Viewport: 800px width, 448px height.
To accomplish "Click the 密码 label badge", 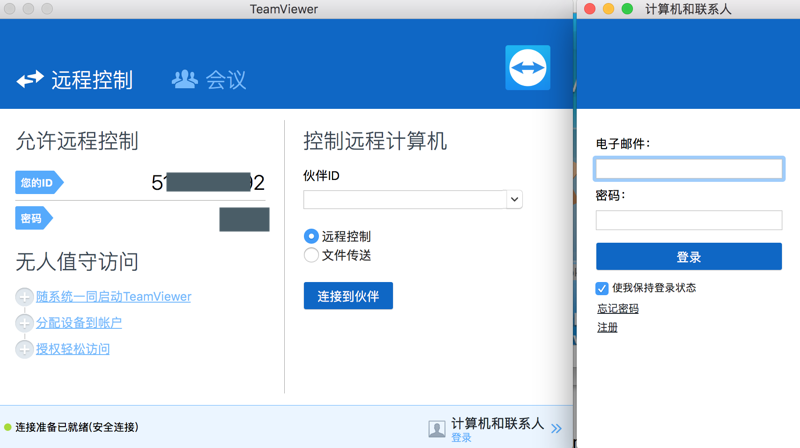I will tap(34, 218).
